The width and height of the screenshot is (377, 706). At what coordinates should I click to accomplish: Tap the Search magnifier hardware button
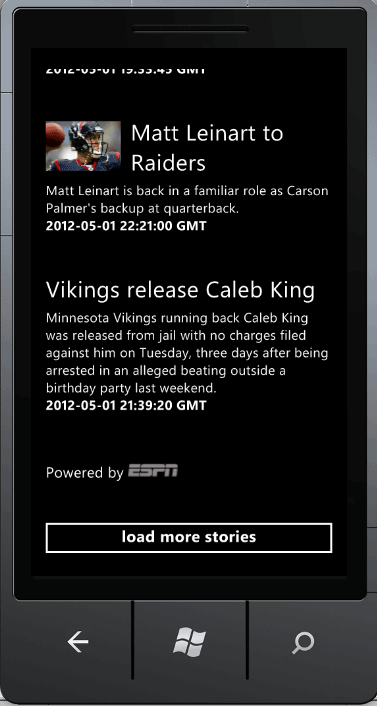(303, 643)
